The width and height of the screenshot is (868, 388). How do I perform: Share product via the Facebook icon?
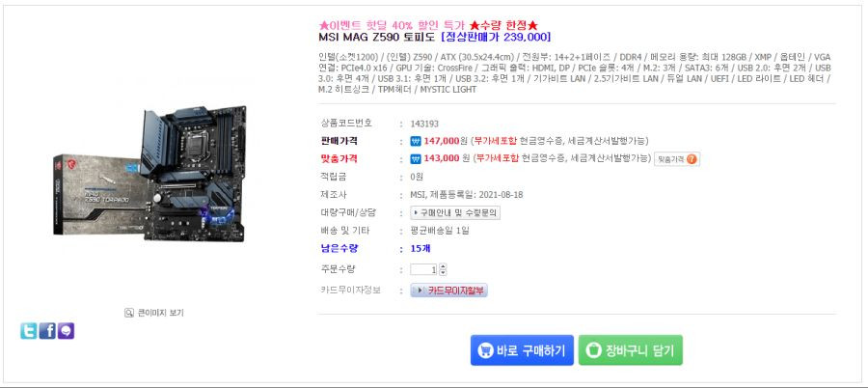pos(47,331)
